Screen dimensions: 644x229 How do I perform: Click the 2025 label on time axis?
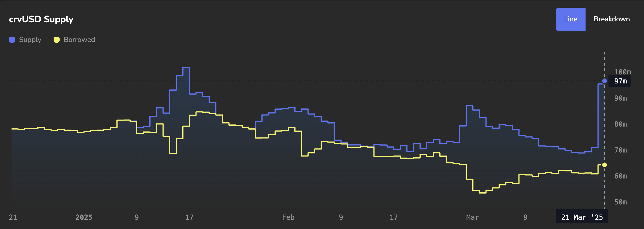pyautogui.click(x=84, y=217)
